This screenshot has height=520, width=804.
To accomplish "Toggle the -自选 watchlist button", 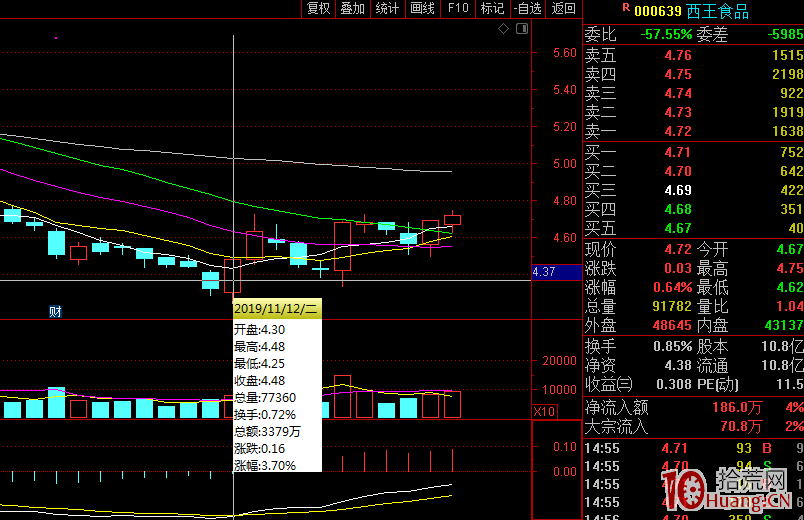I will coord(528,8).
